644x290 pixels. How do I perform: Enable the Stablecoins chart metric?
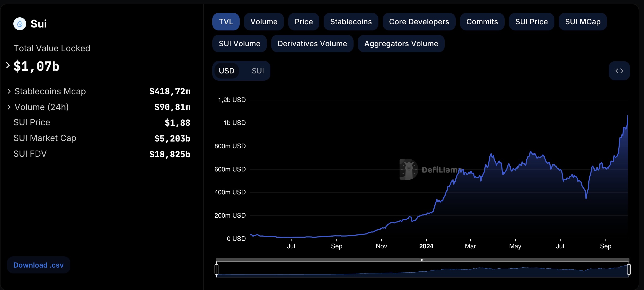tap(351, 22)
